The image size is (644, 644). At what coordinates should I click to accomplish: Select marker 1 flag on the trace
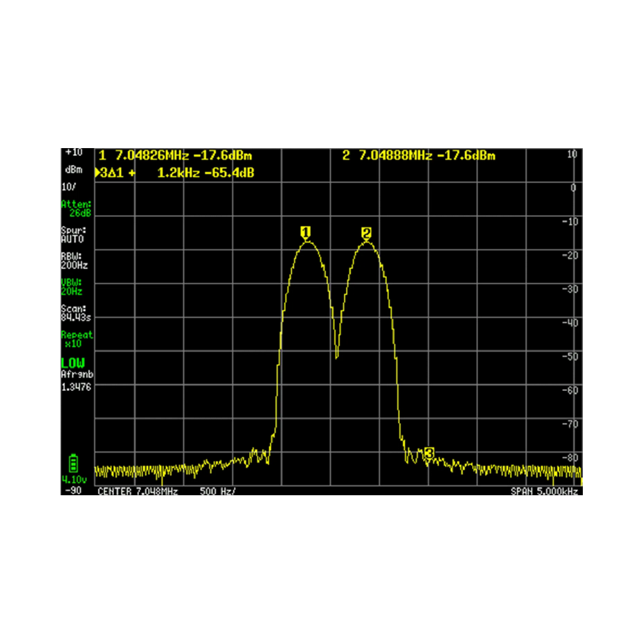[x=306, y=232]
